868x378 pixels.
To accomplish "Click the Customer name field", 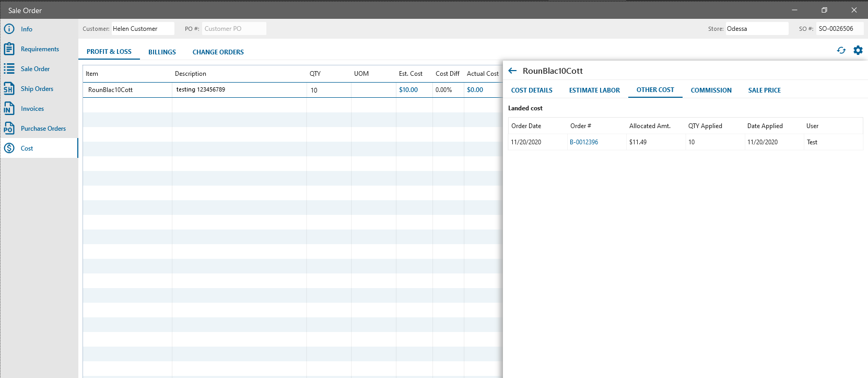I will (143, 29).
